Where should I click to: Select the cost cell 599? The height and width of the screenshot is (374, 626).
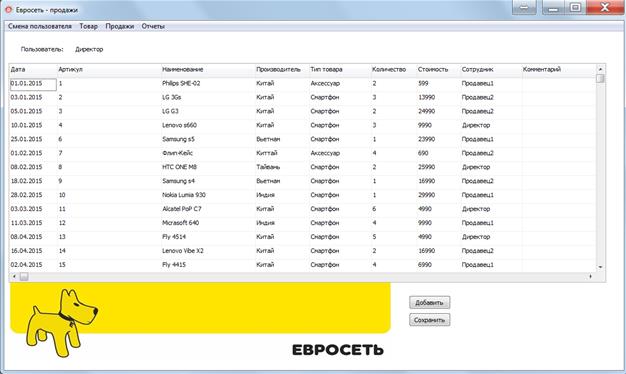tap(438, 84)
